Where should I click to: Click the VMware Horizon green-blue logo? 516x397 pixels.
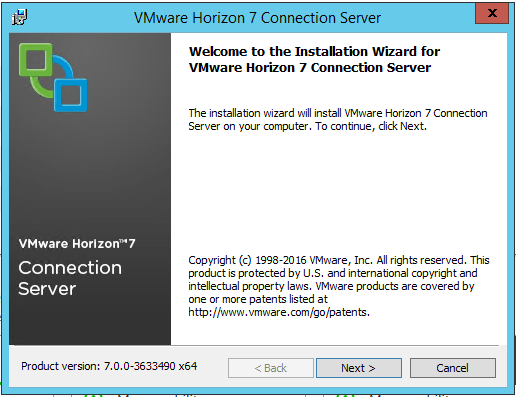click(53, 77)
